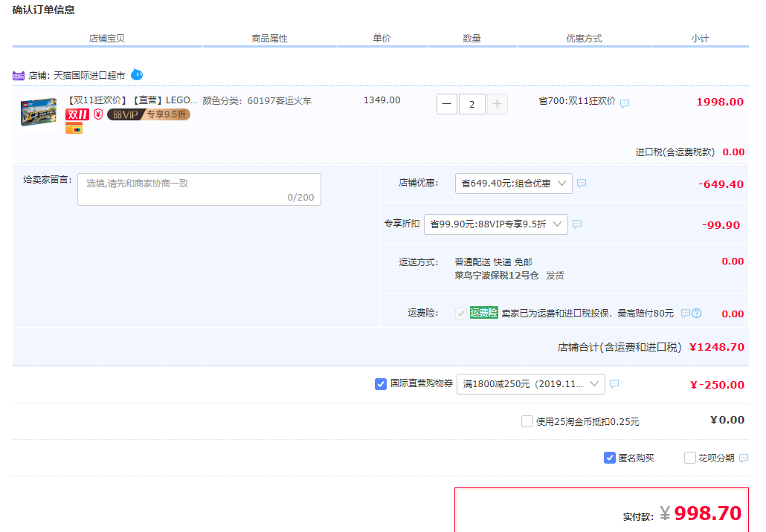Toggle the 运费险 checkbox

460,314
